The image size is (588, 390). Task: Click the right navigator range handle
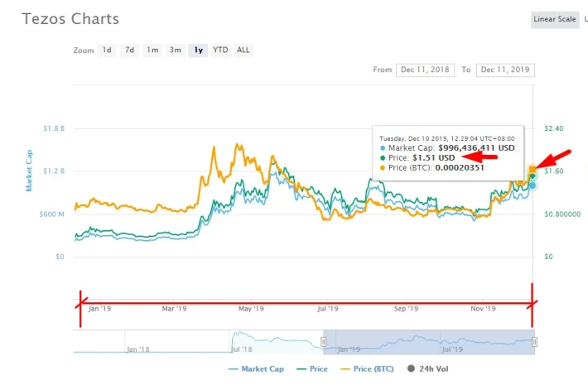(x=534, y=342)
